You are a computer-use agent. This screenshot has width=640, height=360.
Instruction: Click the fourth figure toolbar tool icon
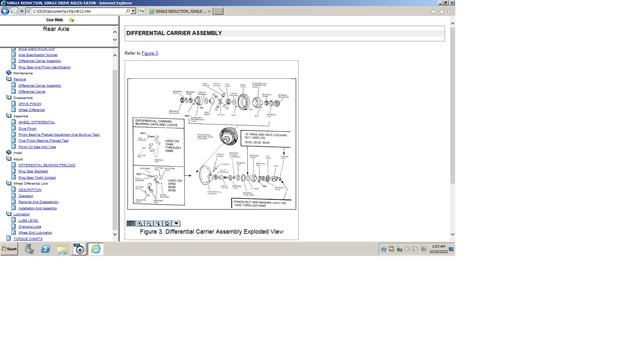158,223
